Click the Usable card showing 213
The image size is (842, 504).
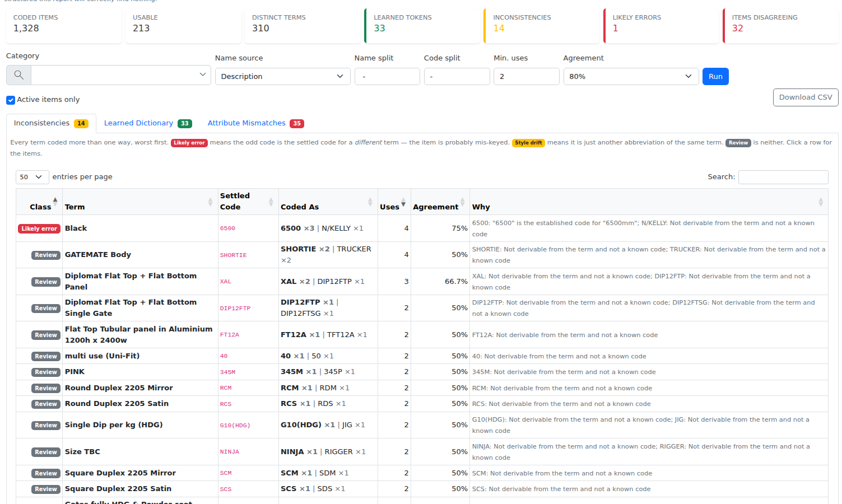coord(183,25)
